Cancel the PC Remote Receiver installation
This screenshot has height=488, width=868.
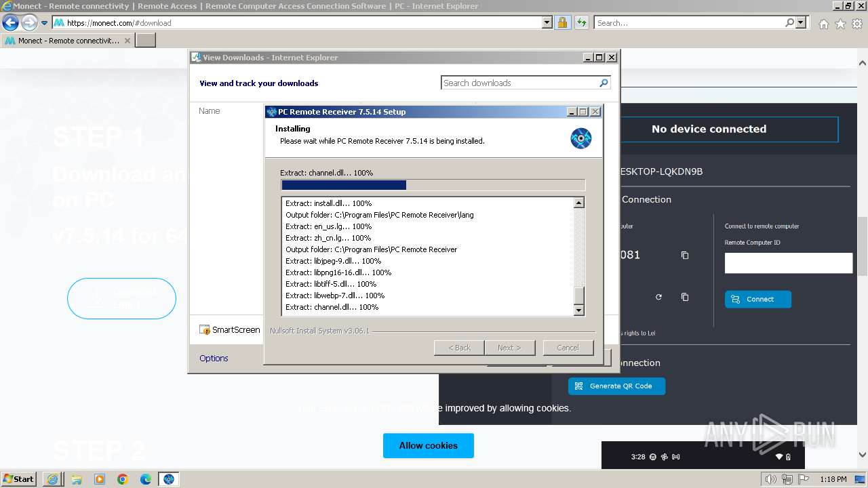click(568, 348)
